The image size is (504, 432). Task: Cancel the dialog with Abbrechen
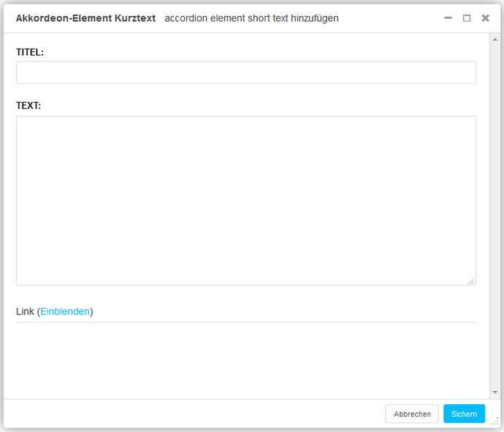tap(412, 414)
